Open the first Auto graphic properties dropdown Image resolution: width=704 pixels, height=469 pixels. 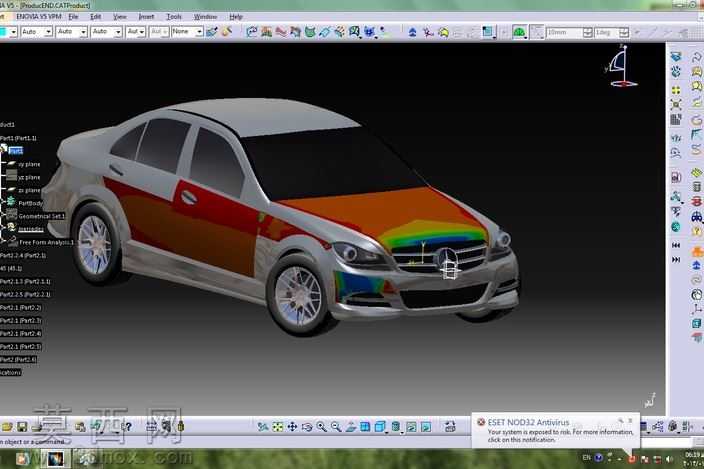(36, 32)
